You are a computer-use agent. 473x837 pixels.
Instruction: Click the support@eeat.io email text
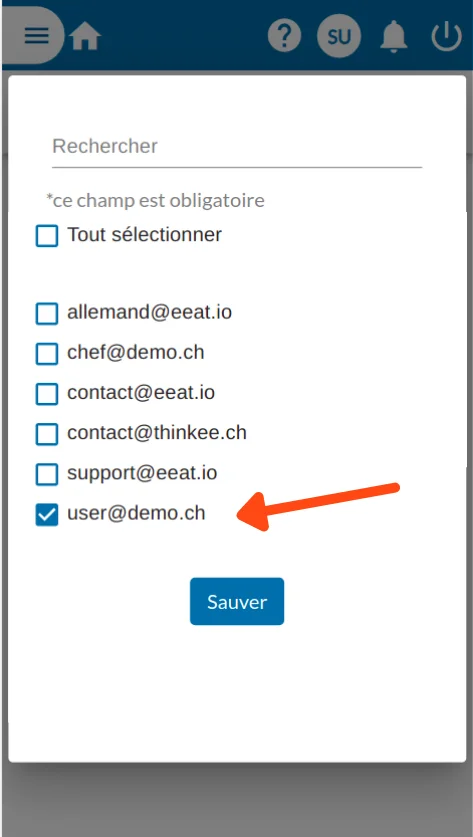[142, 472]
